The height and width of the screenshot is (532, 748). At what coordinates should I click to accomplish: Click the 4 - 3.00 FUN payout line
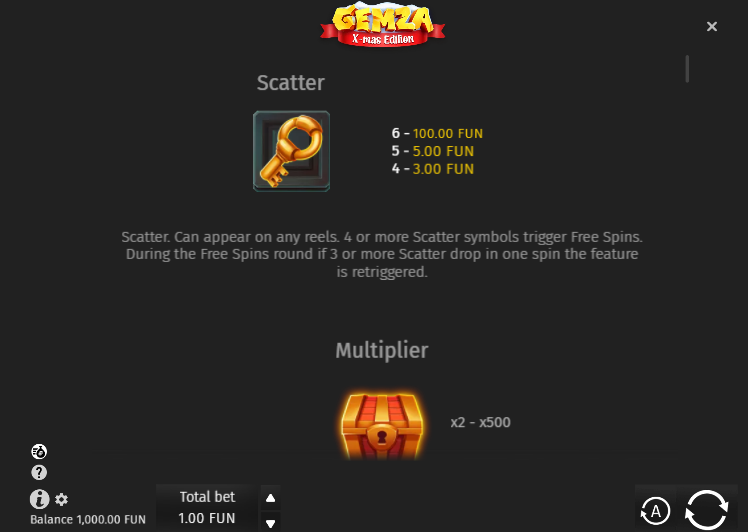(433, 168)
